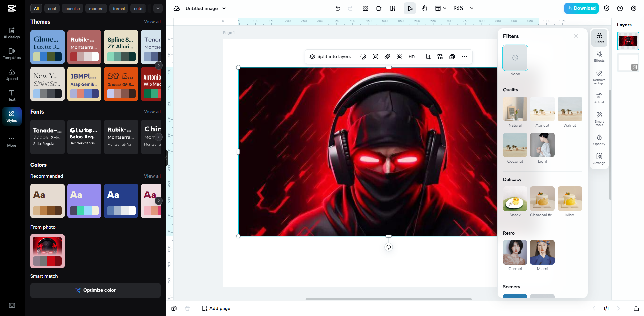The width and height of the screenshot is (644, 316).
Task: Open the Adjust panel on the right
Action: point(599,98)
